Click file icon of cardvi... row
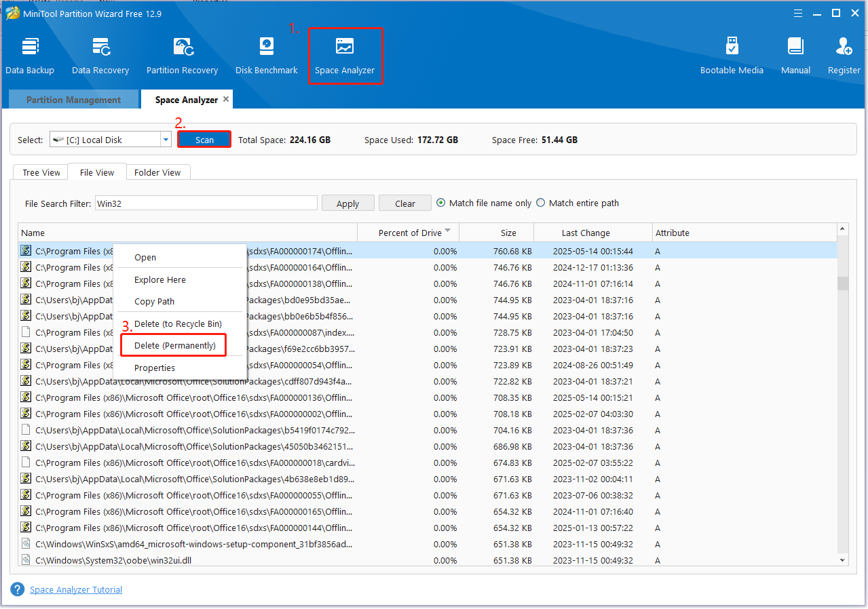The height and width of the screenshot is (609, 868). (x=26, y=463)
